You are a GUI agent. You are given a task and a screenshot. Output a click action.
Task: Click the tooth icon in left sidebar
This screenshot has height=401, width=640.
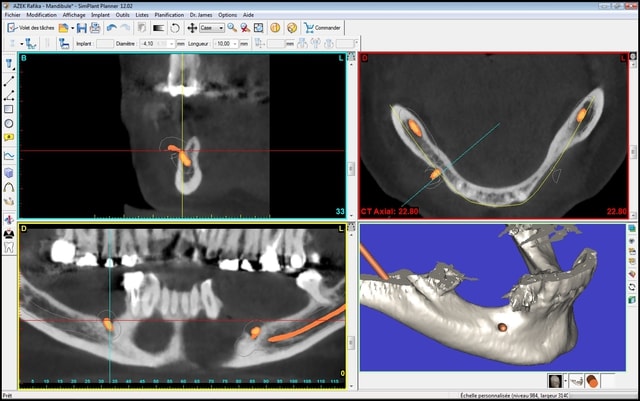pyautogui.click(x=9, y=246)
